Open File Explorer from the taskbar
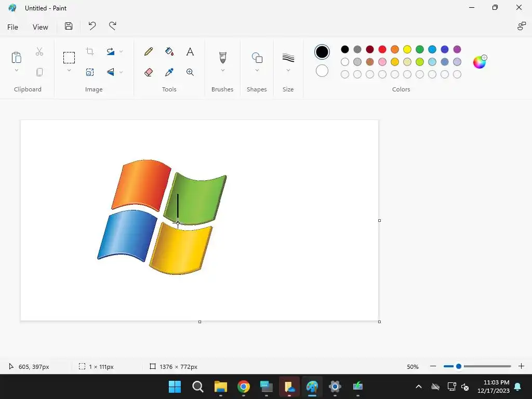The image size is (532, 399). point(220,387)
